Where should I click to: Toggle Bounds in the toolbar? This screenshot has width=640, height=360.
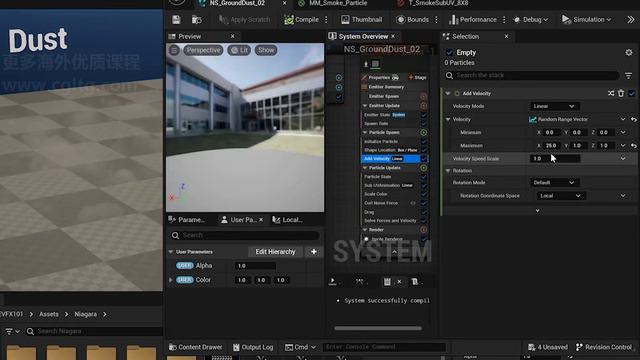point(413,19)
